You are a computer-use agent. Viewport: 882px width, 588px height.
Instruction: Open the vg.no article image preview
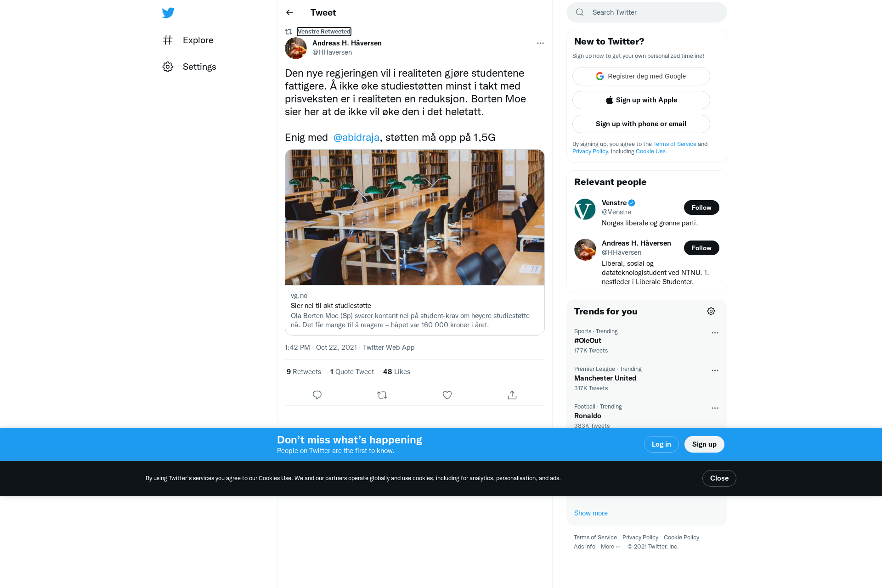(415, 217)
